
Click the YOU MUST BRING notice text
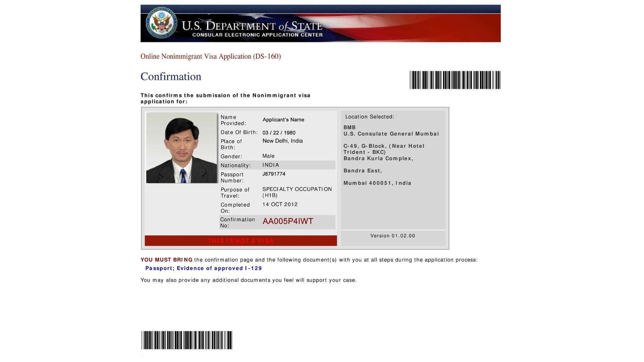tap(166, 259)
